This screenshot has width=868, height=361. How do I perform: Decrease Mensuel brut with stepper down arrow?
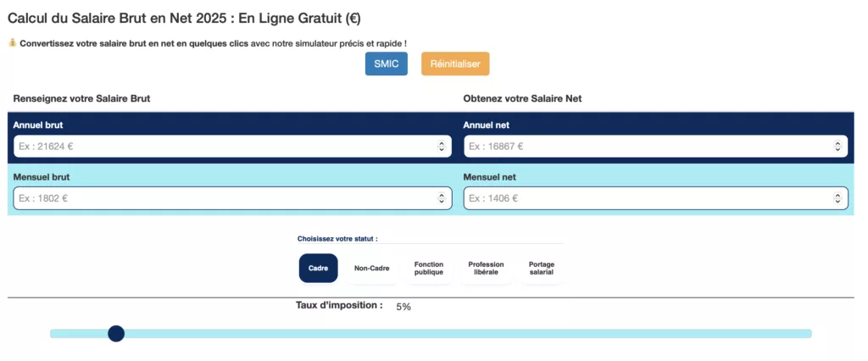441,202
